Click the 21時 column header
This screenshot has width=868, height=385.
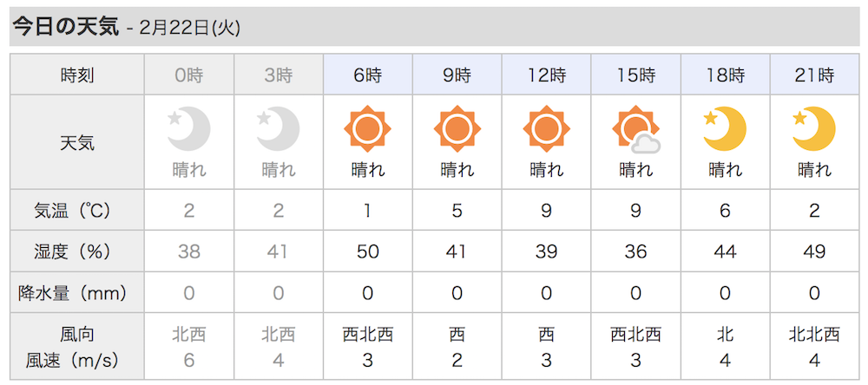click(x=814, y=75)
